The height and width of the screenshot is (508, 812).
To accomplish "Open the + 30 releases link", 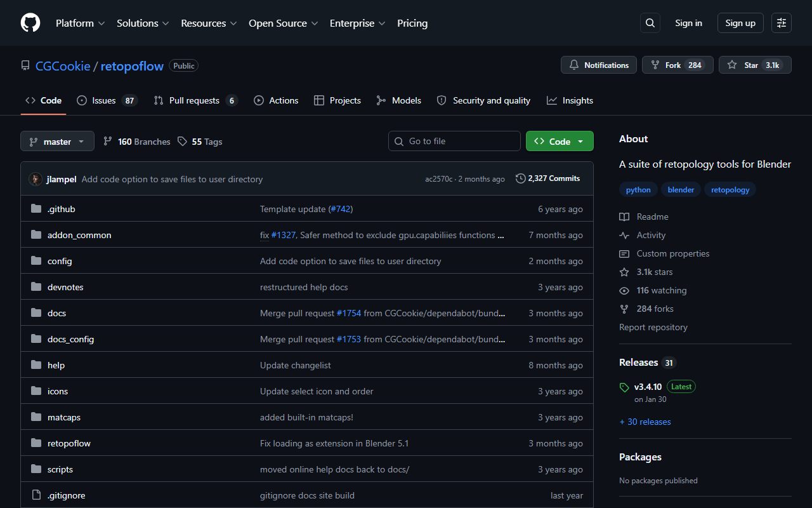I will pyautogui.click(x=645, y=422).
